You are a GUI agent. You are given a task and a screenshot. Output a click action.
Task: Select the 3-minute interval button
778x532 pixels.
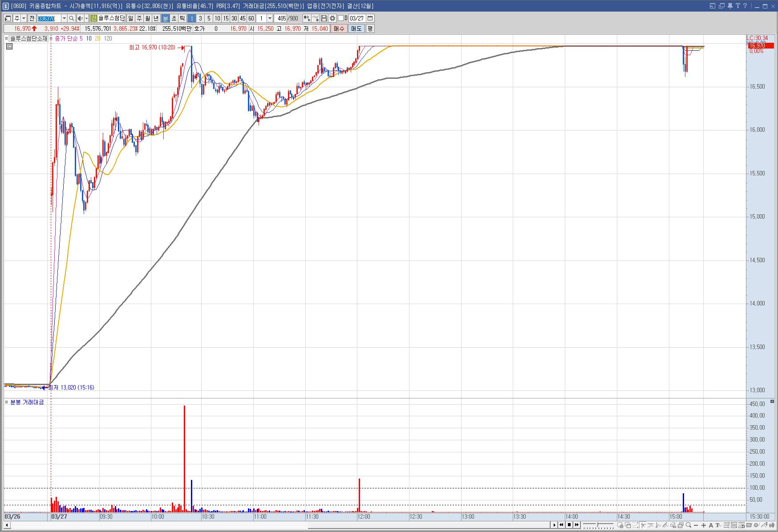pos(200,18)
